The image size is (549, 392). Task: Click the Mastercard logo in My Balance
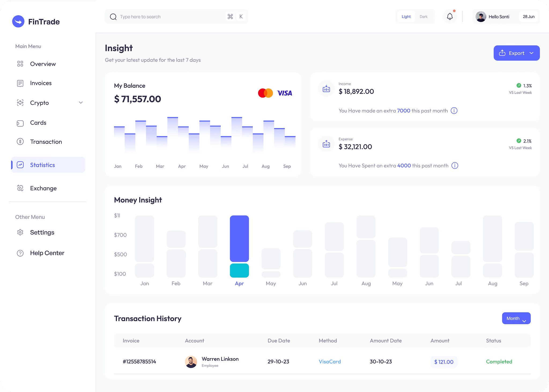265,93
